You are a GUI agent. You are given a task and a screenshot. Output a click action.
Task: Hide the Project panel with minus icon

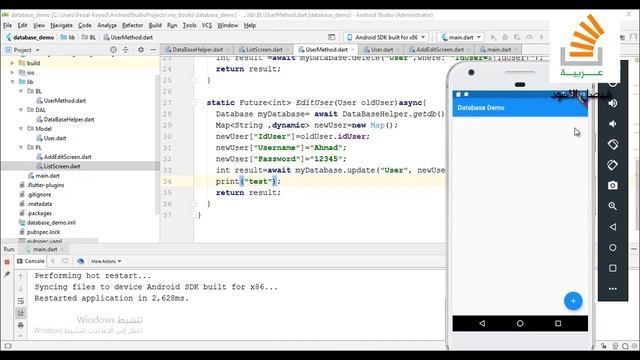(x=153, y=50)
